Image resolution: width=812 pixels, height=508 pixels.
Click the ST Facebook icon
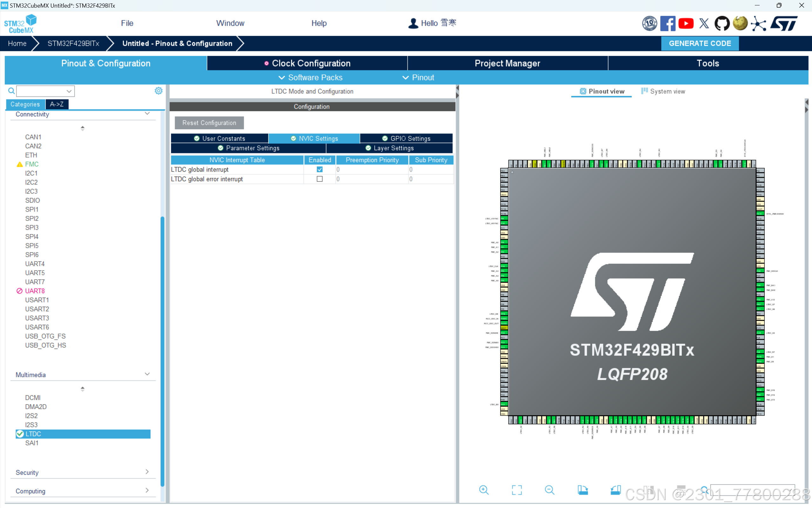(668, 23)
